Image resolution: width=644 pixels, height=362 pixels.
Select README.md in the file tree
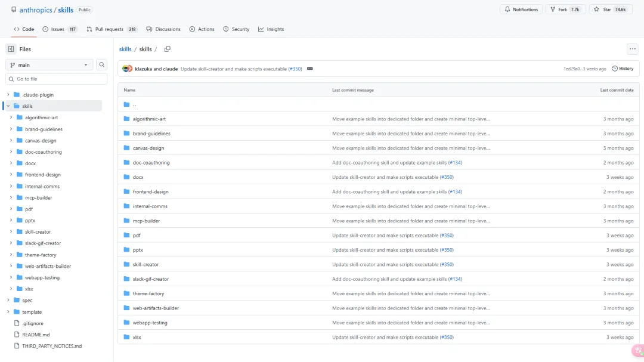36,335
